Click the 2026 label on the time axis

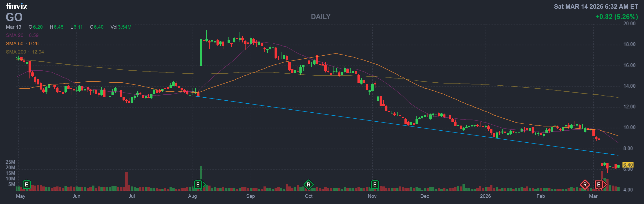[x=485, y=196]
